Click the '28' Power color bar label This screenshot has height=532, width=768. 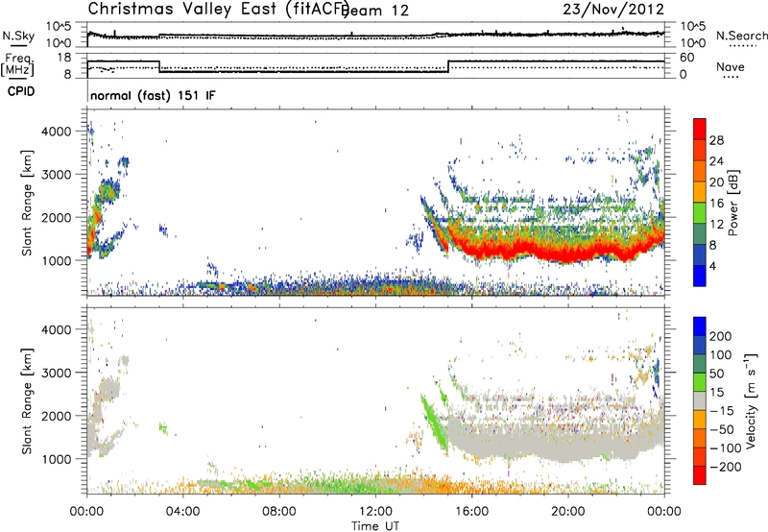716,140
